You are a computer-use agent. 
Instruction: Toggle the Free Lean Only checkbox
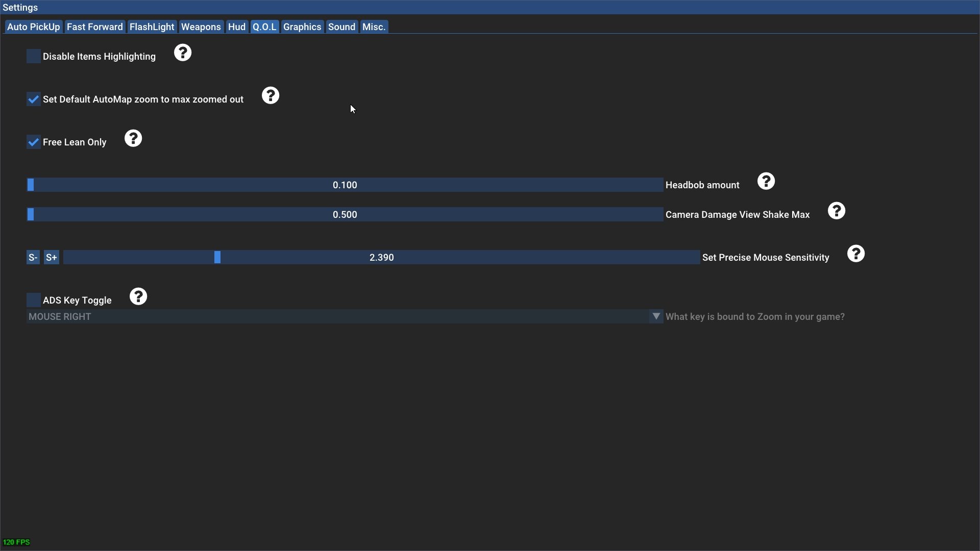34,142
